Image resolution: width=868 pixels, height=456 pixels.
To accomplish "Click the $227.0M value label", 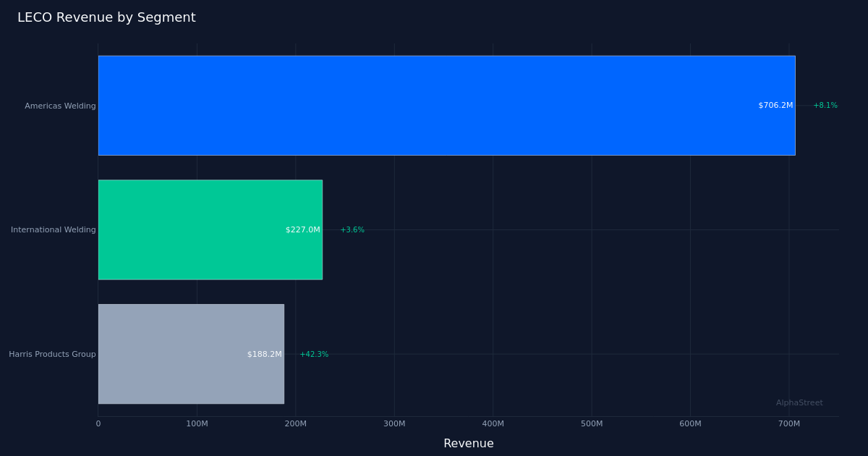I will [x=302, y=230].
